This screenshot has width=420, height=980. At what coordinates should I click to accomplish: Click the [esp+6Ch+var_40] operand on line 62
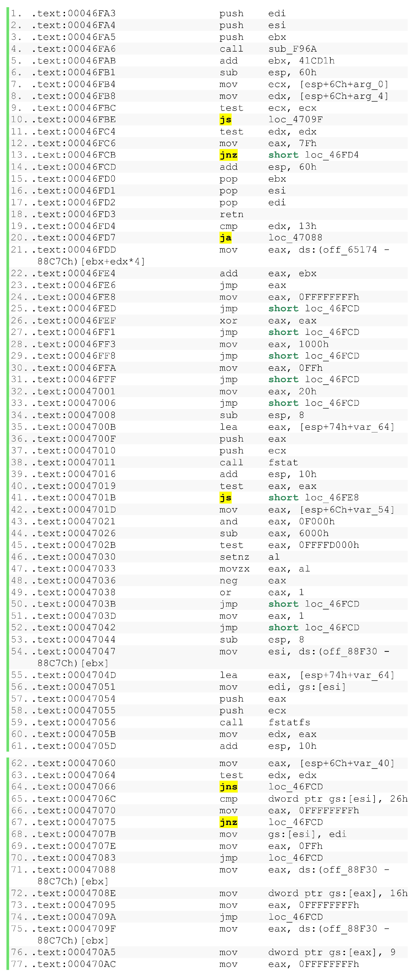click(347, 763)
